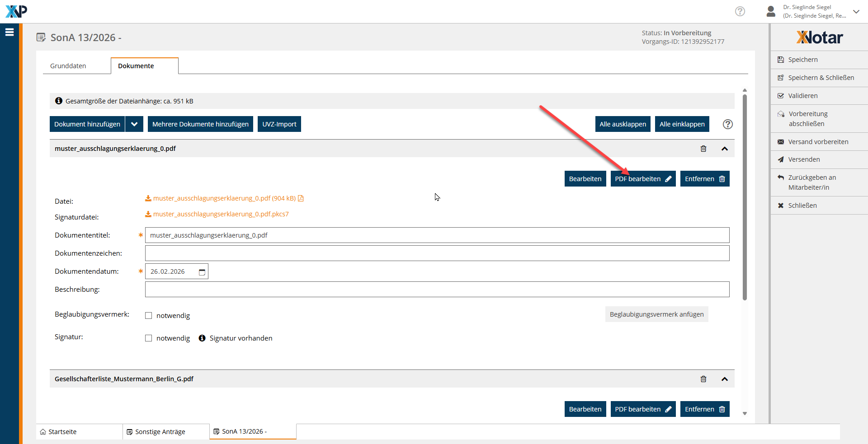Click trash icon in muster_ausschlagungserklaerung_0.pdf header
The width and height of the screenshot is (868, 444).
(703, 149)
